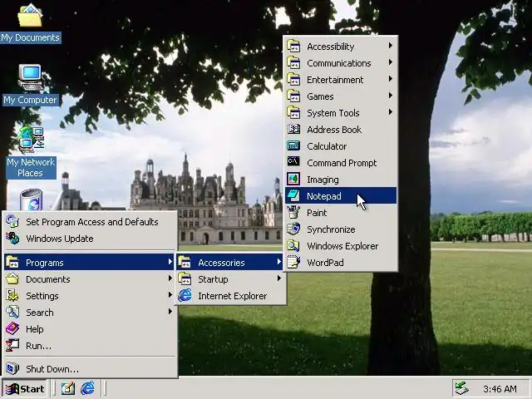The width and height of the screenshot is (532, 399).
Task: Open Set Program Access and Defaults
Action: click(90, 222)
